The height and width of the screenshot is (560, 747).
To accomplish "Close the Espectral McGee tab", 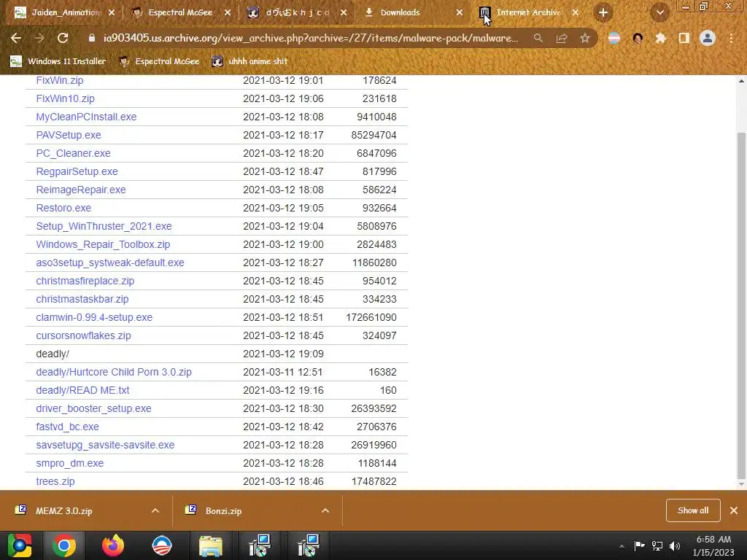I will coord(228,12).
